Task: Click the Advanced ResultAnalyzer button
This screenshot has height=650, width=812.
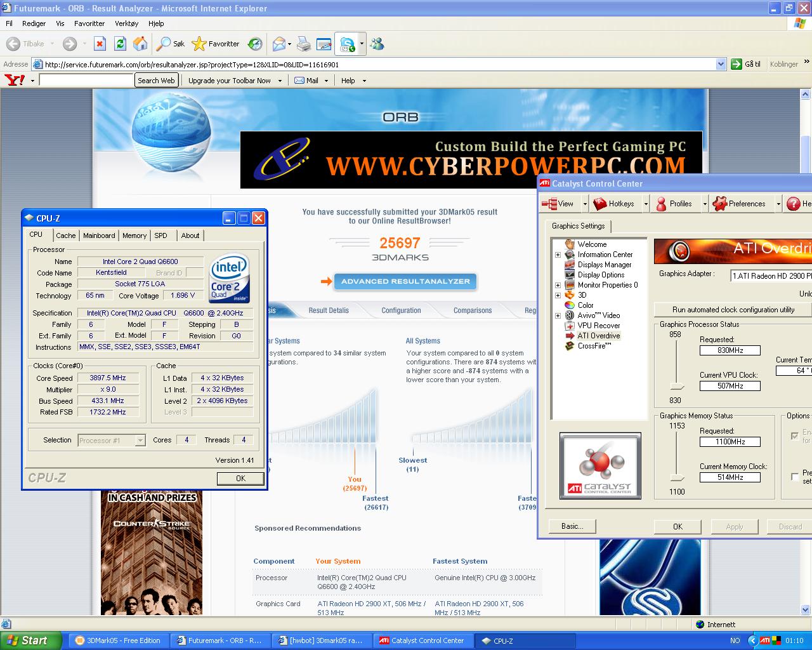Action: point(405,281)
